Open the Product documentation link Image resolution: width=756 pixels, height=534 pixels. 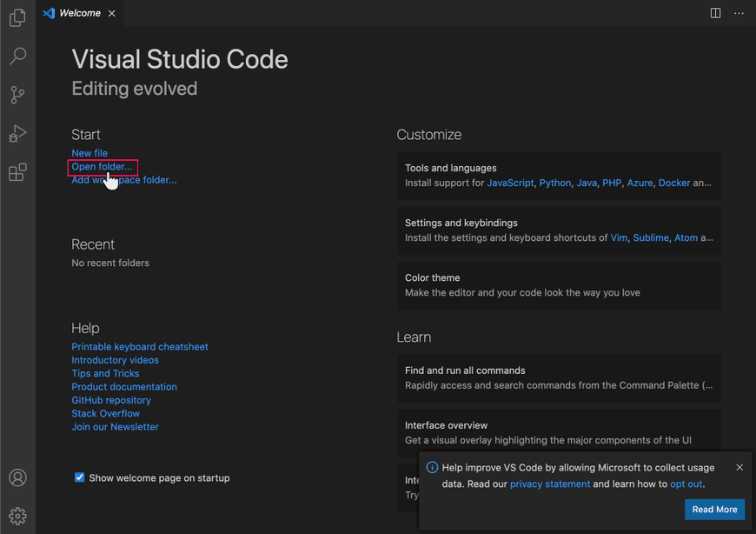point(124,387)
